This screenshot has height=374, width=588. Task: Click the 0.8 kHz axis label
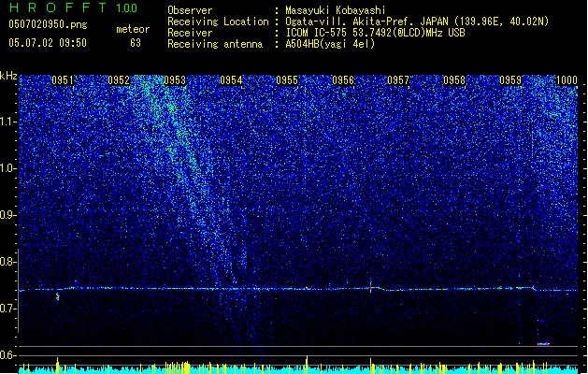pos(8,262)
